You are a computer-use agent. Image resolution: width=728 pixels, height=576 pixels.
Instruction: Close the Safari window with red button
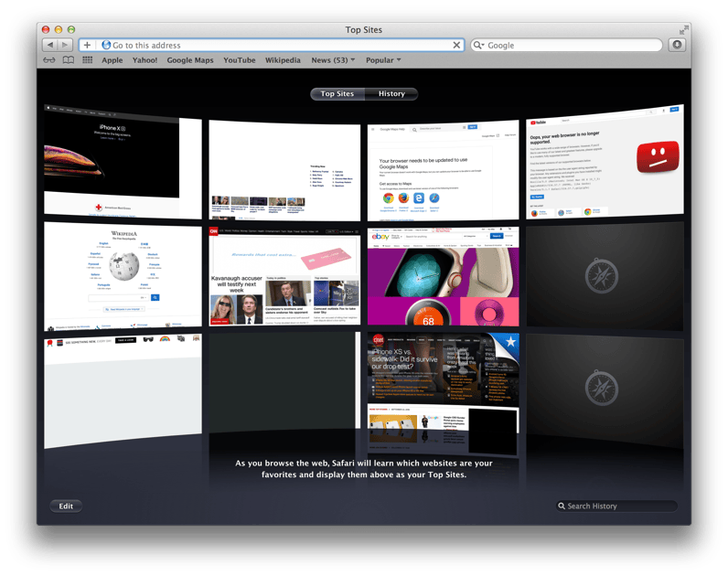coord(46,29)
